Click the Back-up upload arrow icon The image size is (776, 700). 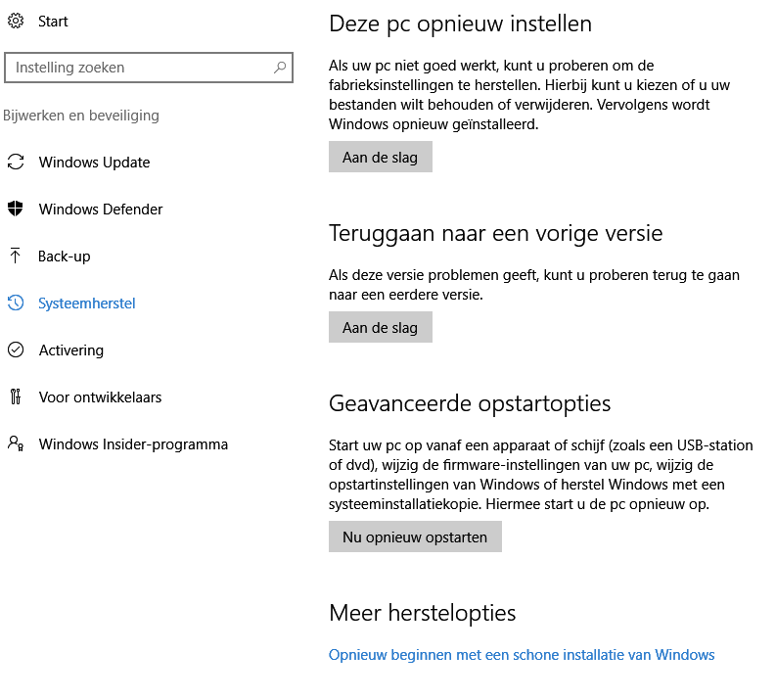pyautogui.click(x=16, y=257)
